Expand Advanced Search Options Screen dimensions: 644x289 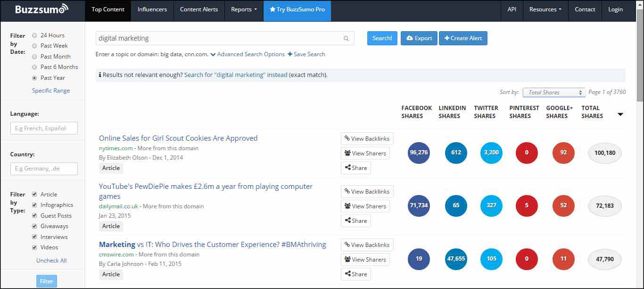248,54
